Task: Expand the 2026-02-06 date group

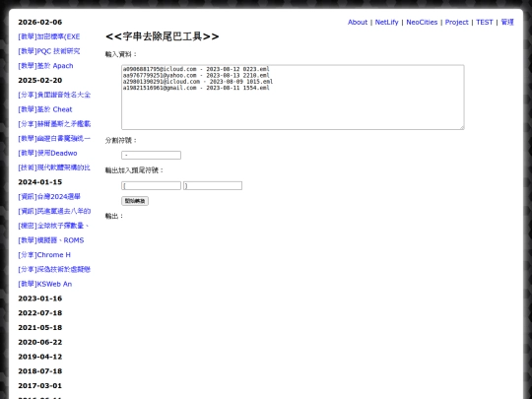Action: [x=40, y=22]
